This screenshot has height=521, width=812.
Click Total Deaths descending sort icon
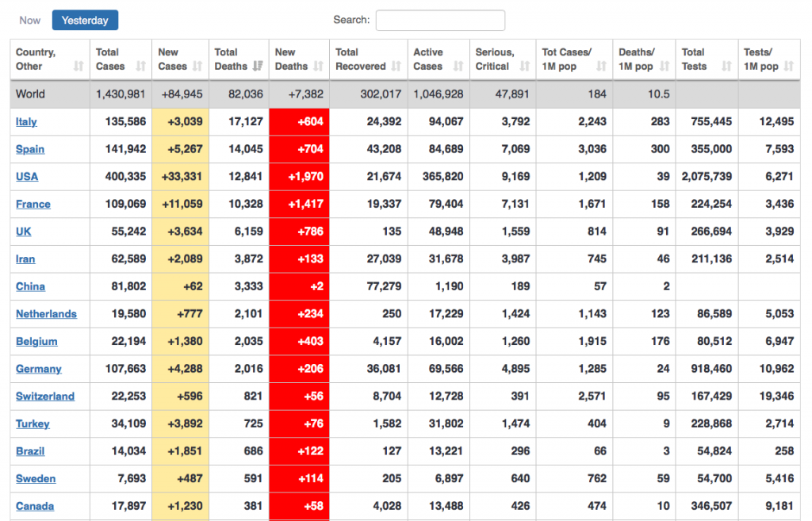[x=259, y=67]
